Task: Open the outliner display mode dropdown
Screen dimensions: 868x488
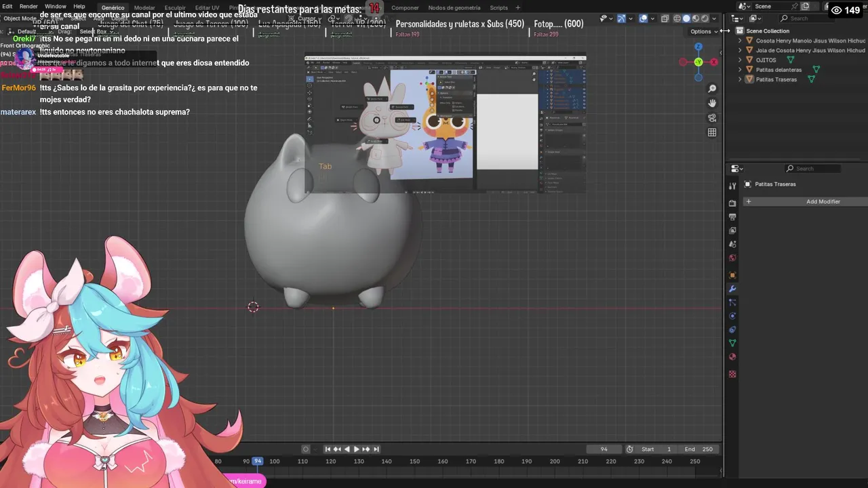Action: [x=755, y=18]
